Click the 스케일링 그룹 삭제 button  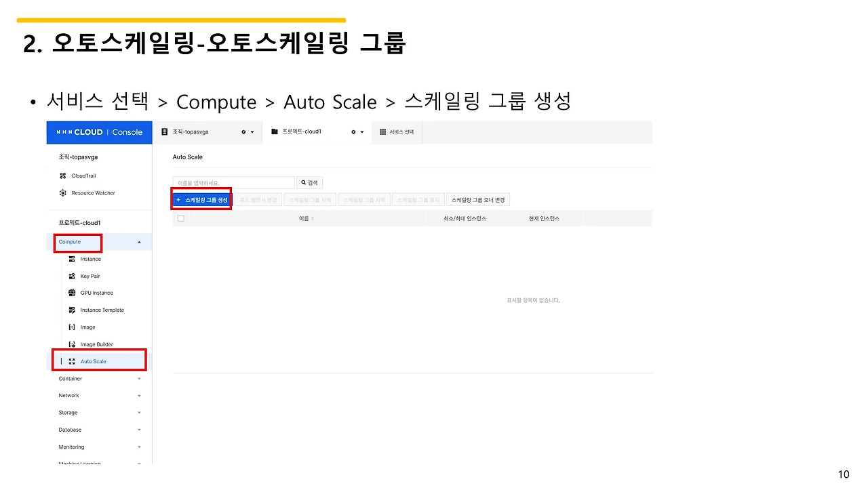(310, 200)
